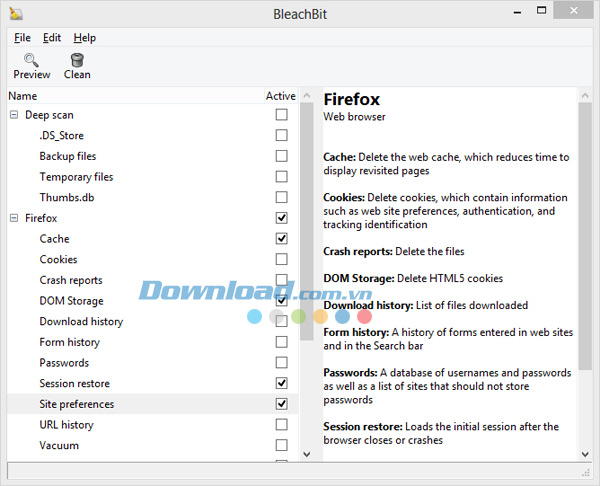Click the tree list scrollbar thumb
This screenshot has height=486, width=600.
tap(307, 222)
